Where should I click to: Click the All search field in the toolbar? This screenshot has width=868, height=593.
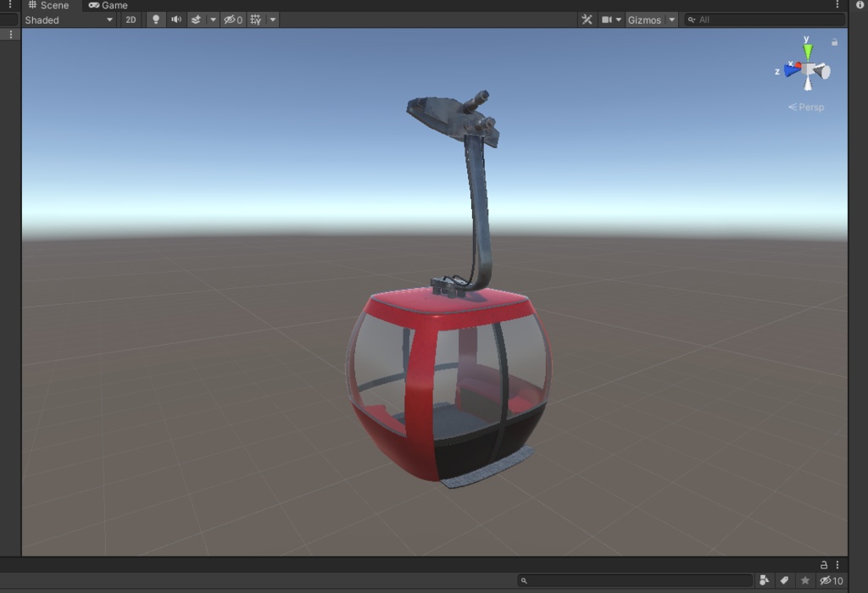coord(763,19)
